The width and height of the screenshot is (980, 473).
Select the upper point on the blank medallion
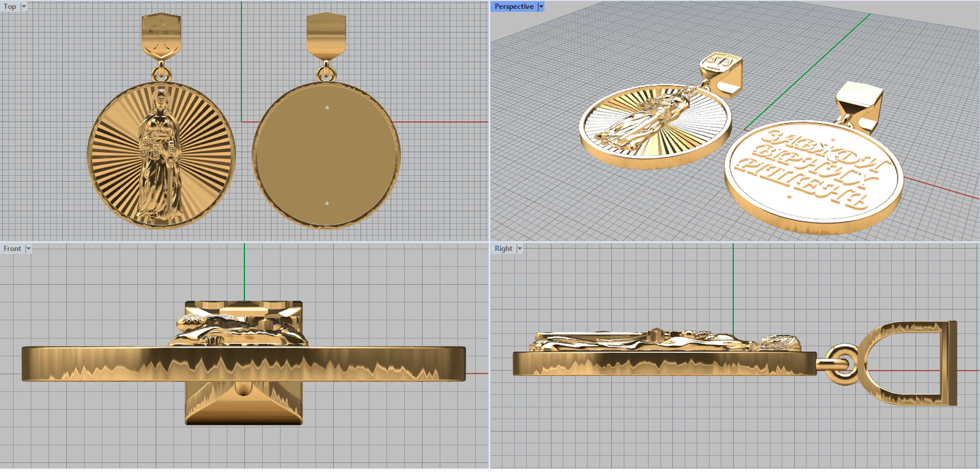(x=327, y=107)
